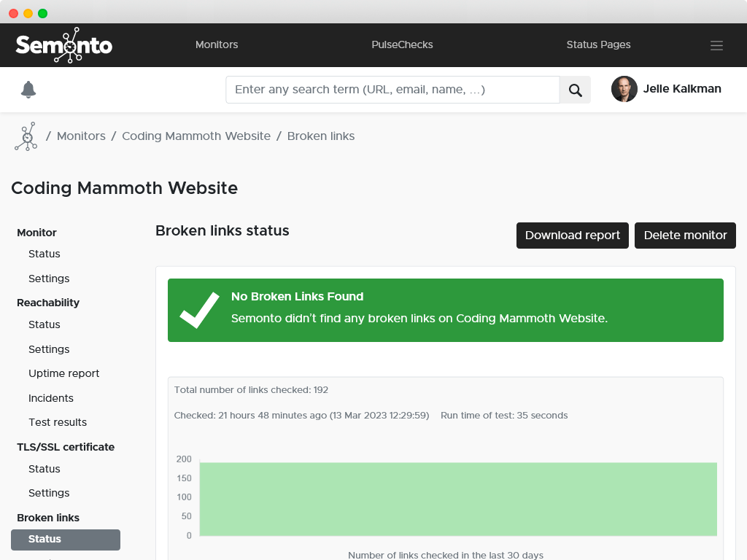
Task: Click the Semonto logo in header
Action: (x=64, y=45)
